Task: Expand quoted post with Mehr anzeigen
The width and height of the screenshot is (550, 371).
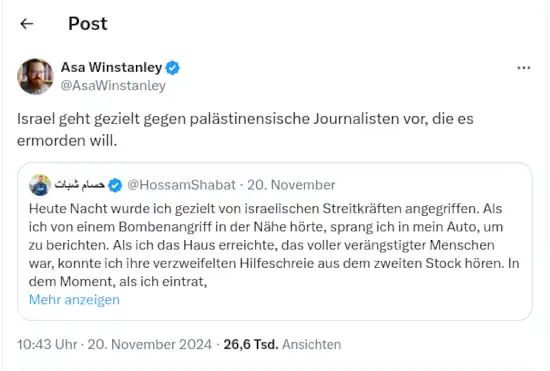Action: tap(74, 299)
